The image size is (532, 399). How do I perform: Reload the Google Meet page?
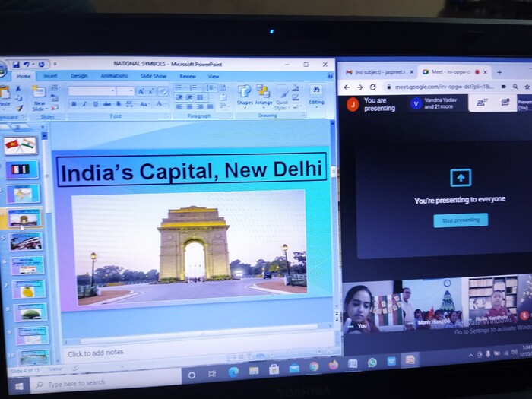372,87
